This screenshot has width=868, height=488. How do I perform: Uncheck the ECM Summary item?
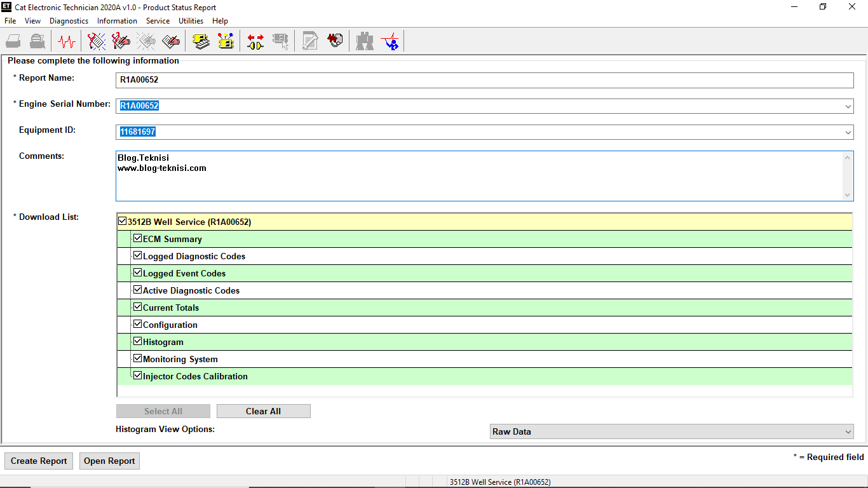(138, 238)
